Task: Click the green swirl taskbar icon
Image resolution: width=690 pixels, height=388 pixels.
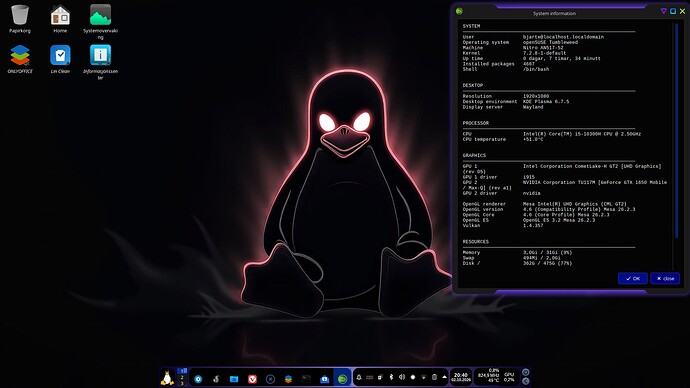Action: point(216,379)
